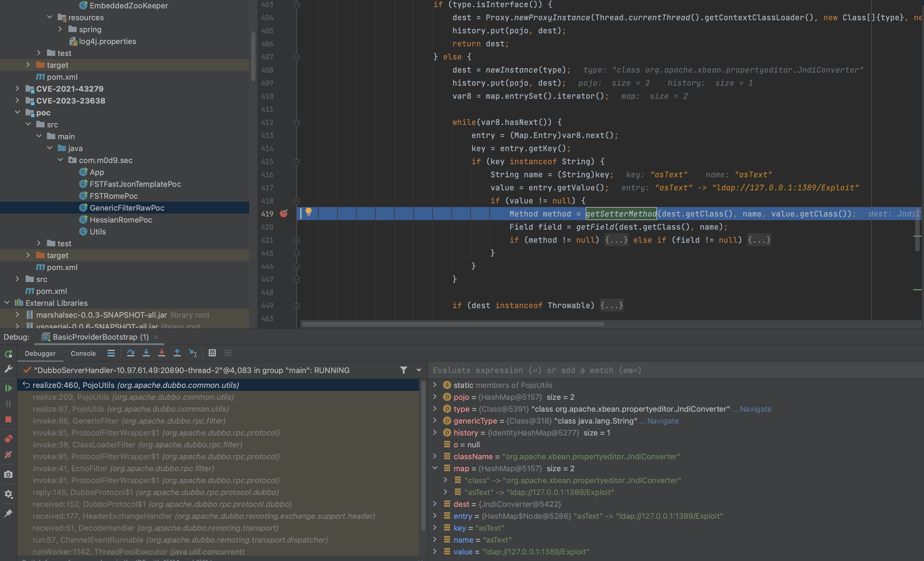Expand folded Throwable block on line 449
Screen dimensions: 924x561
(x=297, y=305)
